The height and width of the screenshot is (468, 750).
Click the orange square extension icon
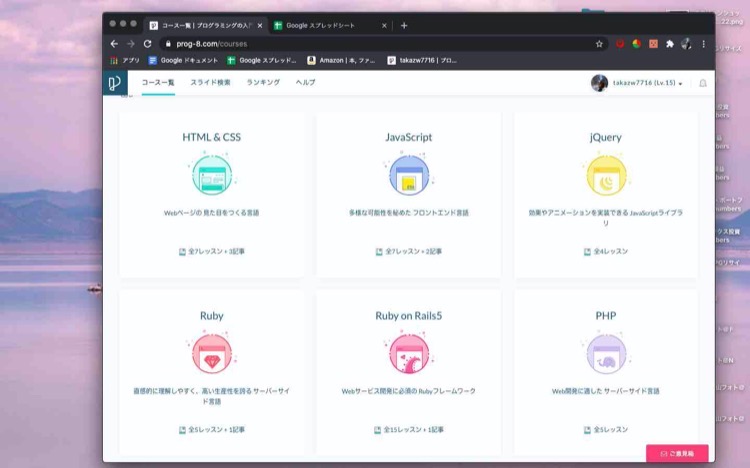tap(653, 44)
